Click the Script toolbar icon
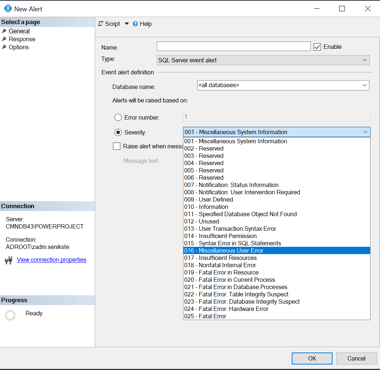380x370 pixels. point(101,24)
